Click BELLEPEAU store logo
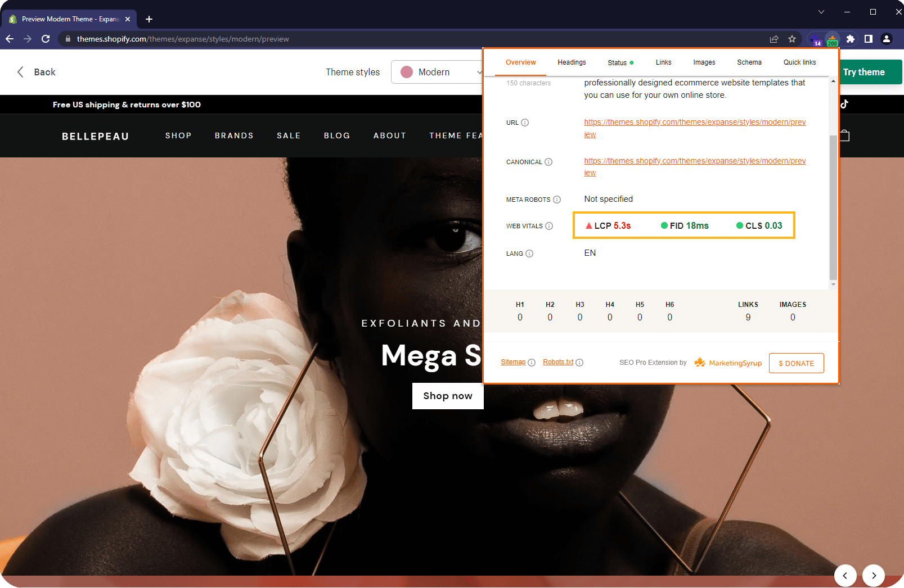The width and height of the screenshot is (904, 588). coord(95,136)
